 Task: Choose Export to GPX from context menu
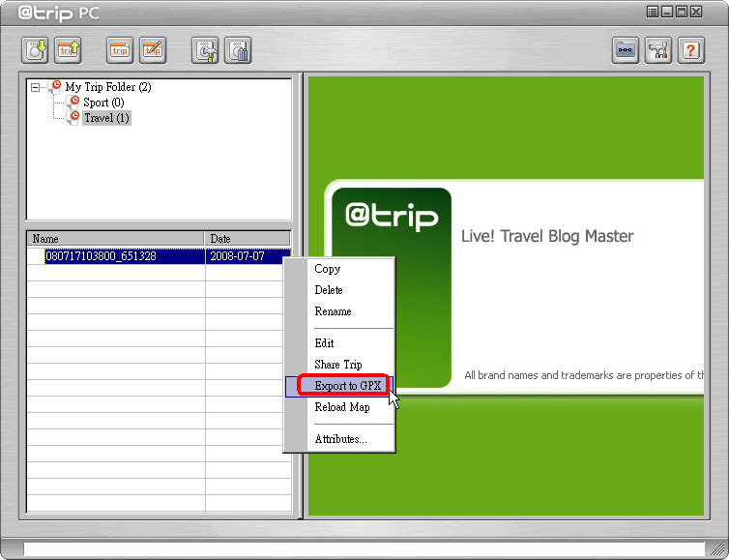[339, 386]
